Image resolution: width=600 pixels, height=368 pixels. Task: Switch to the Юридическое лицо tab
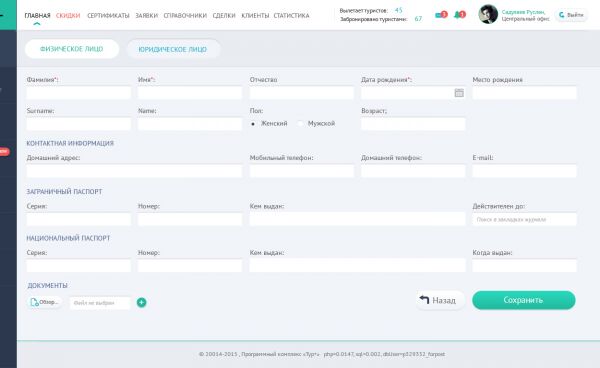(173, 49)
